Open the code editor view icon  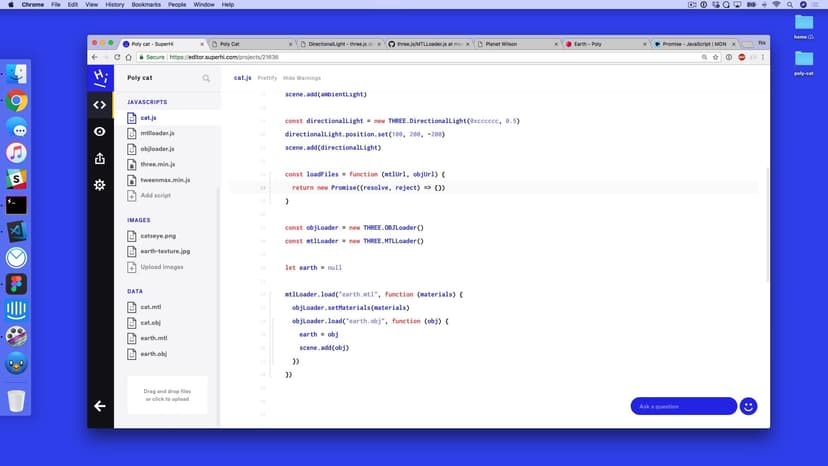point(100,104)
